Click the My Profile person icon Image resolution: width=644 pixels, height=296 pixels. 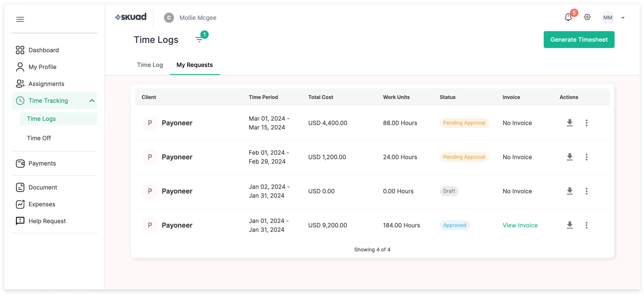[20, 67]
